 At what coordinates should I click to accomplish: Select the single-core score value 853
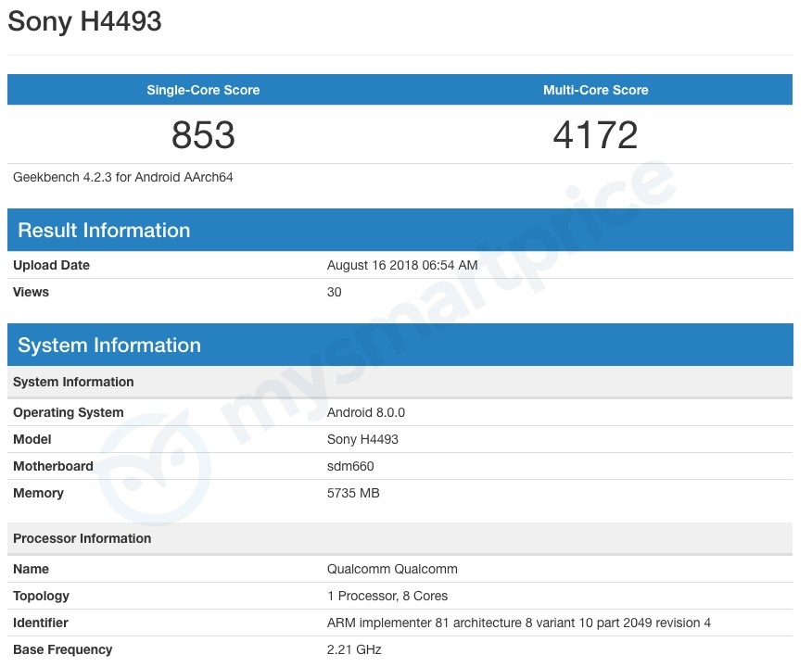pyautogui.click(x=203, y=135)
